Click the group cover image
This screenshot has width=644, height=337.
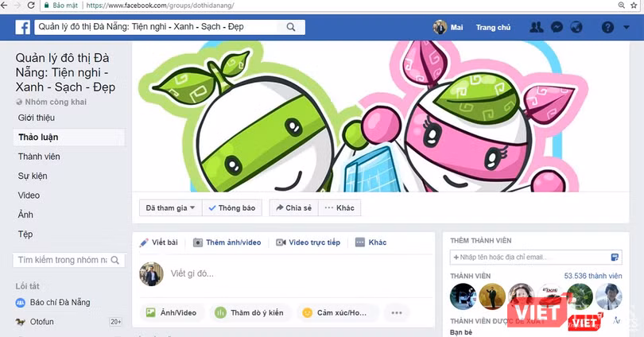(380, 116)
